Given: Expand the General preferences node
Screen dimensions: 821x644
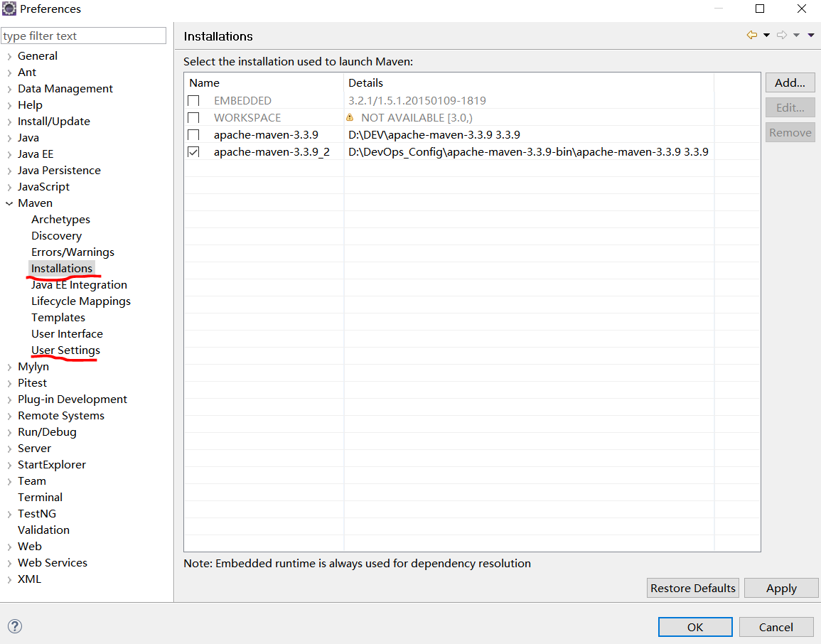Looking at the screenshot, I should [9, 56].
